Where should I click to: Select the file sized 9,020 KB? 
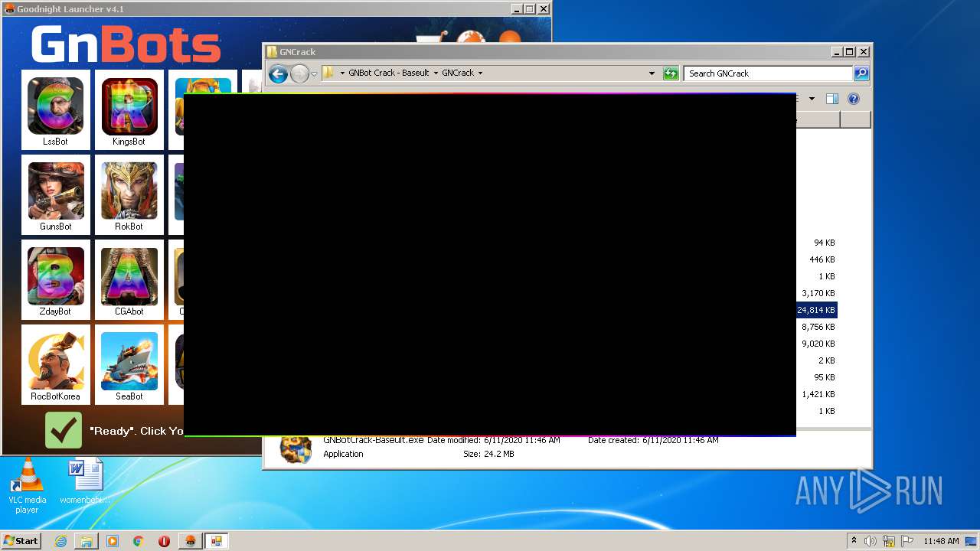[x=818, y=344]
